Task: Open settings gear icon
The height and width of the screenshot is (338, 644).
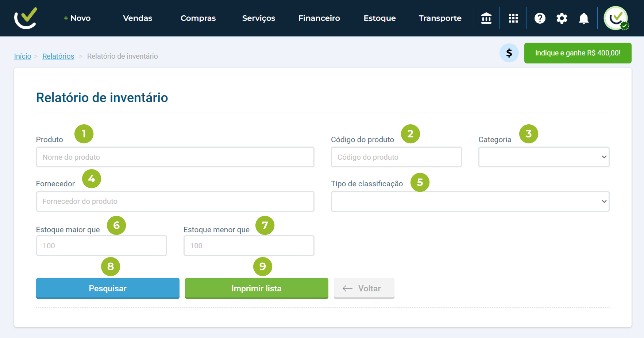Action: coord(562,18)
